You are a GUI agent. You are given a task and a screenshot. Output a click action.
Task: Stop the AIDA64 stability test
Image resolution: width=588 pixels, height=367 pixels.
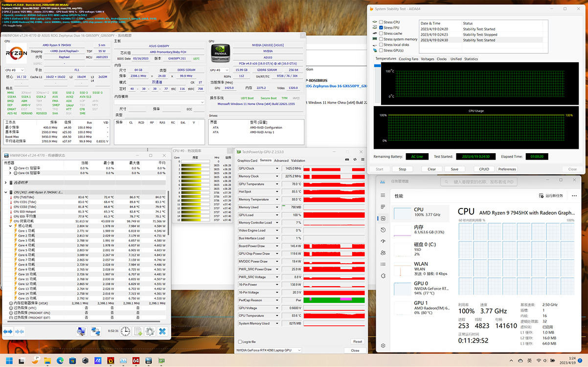402,169
